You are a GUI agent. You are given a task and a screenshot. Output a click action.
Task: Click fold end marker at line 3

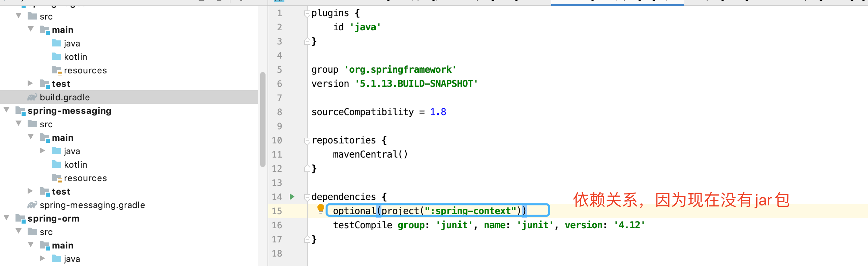(x=307, y=41)
